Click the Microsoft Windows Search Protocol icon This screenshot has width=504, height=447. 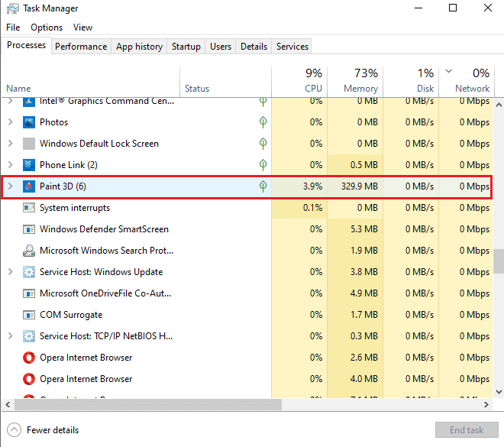coord(29,251)
